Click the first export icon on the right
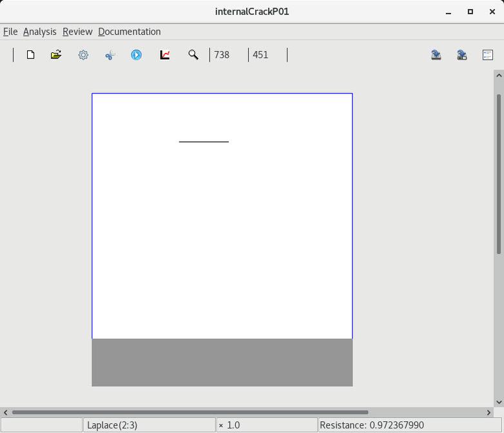504x433 pixels. coord(436,55)
